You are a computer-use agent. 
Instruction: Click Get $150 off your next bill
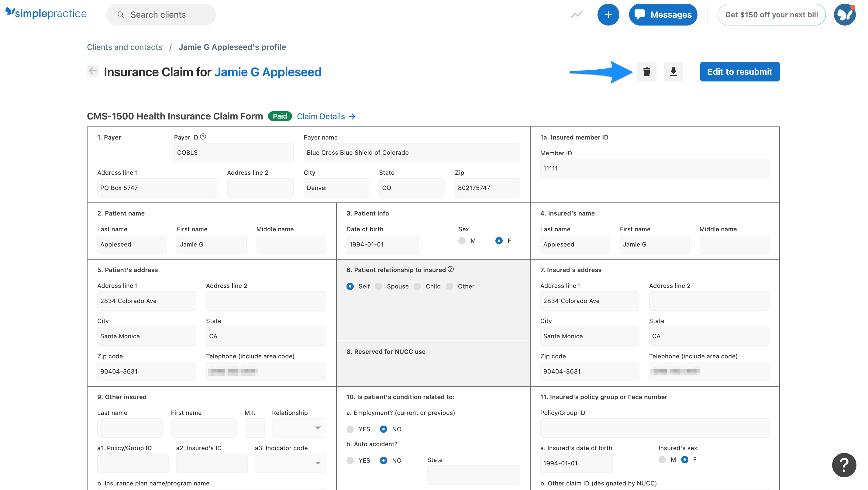tap(771, 15)
